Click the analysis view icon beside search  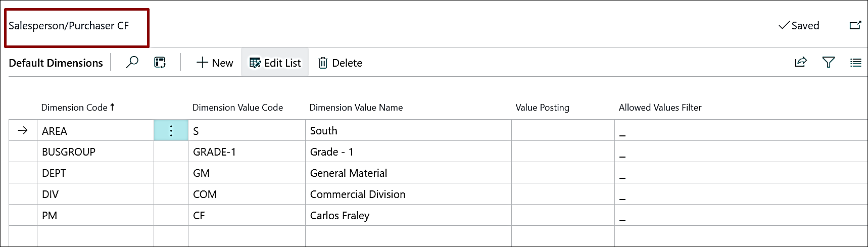[x=160, y=62]
